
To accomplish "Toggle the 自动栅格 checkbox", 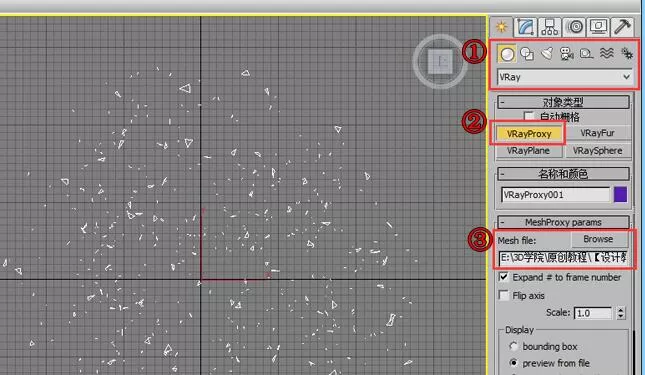I will click(529, 116).
